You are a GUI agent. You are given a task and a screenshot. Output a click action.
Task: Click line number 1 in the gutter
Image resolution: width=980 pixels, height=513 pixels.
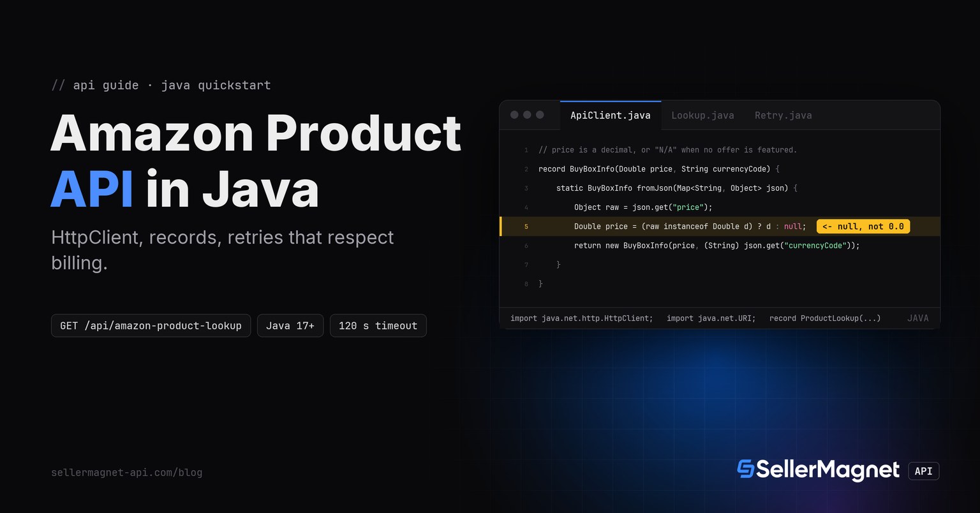(526, 150)
